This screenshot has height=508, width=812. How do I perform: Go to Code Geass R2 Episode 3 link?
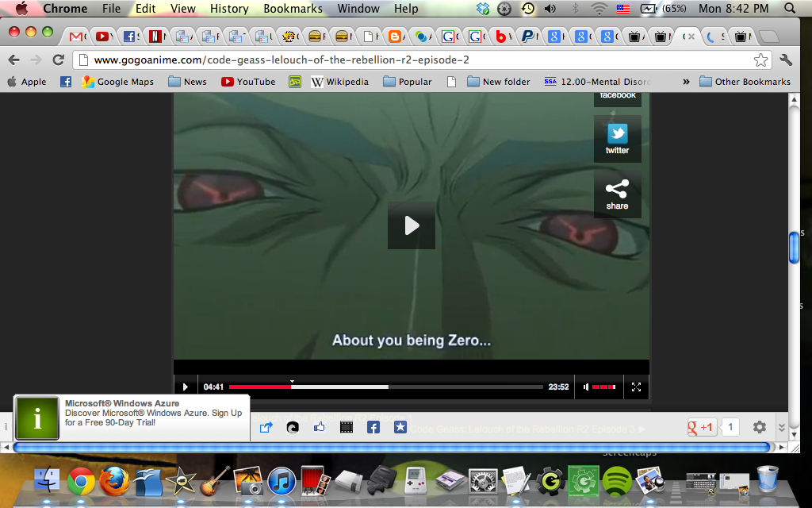click(x=528, y=429)
